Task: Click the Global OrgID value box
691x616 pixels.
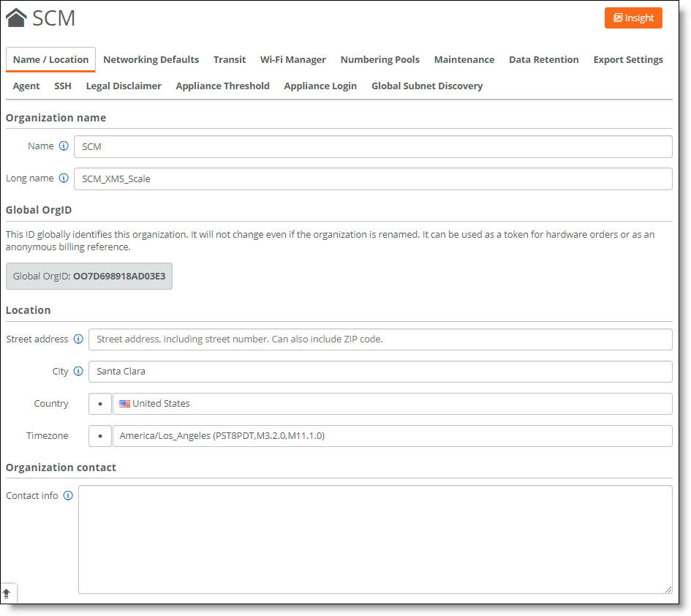Action: point(89,276)
